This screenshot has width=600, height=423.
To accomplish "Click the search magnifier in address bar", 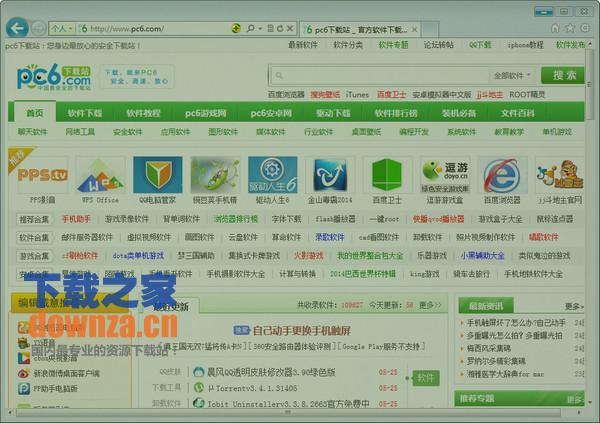I will pos(251,28).
